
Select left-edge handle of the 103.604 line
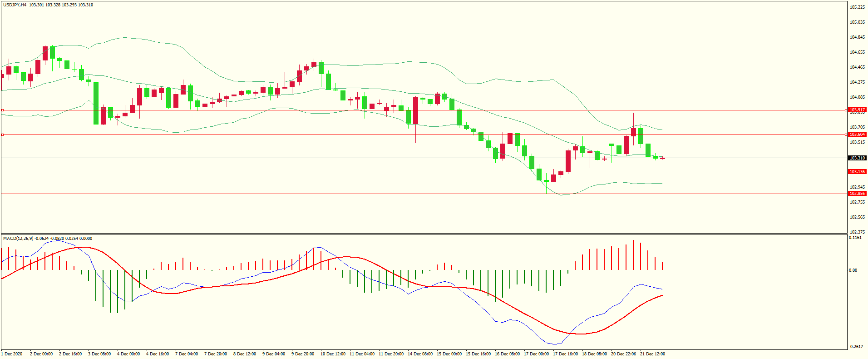[2, 135]
